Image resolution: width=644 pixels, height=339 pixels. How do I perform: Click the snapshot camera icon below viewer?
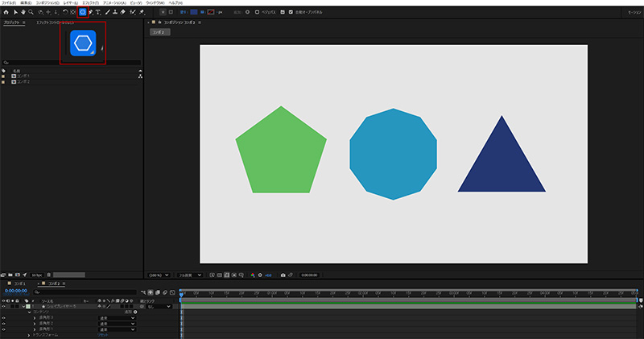pos(283,274)
